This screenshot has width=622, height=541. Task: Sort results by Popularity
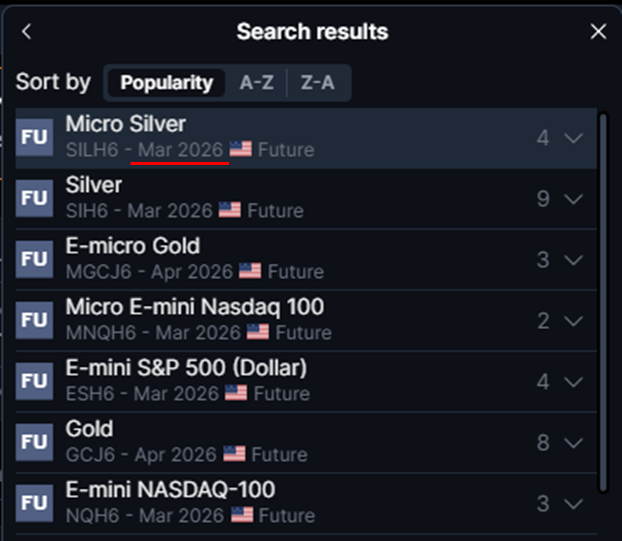[x=167, y=83]
